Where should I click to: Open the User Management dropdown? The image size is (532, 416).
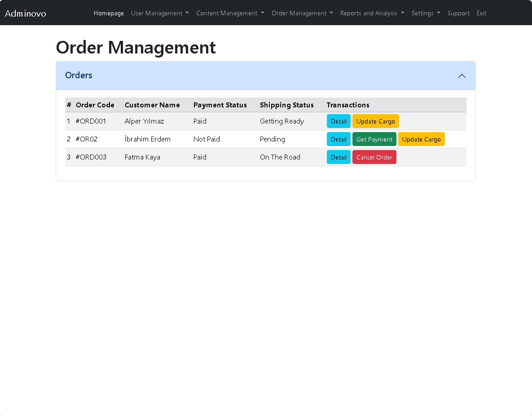(x=160, y=13)
